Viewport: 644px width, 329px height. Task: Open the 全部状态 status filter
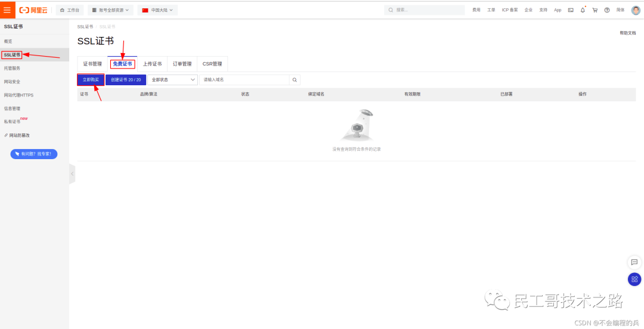pyautogui.click(x=173, y=80)
